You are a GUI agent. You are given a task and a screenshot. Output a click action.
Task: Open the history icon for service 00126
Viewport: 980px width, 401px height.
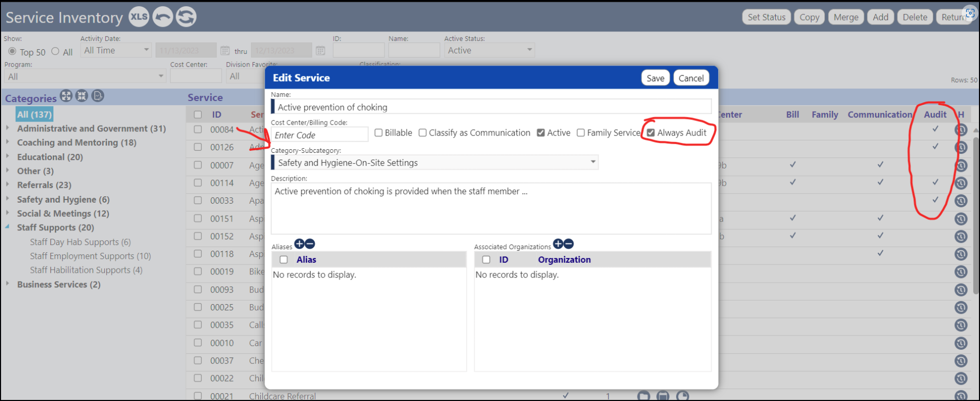pyautogui.click(x=961, y=148)
